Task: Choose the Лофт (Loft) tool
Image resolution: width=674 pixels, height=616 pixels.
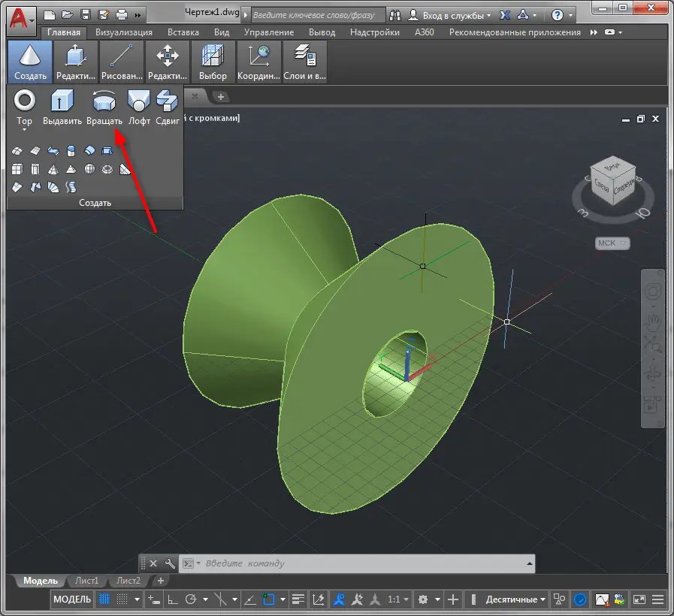Action: [139, 107]
